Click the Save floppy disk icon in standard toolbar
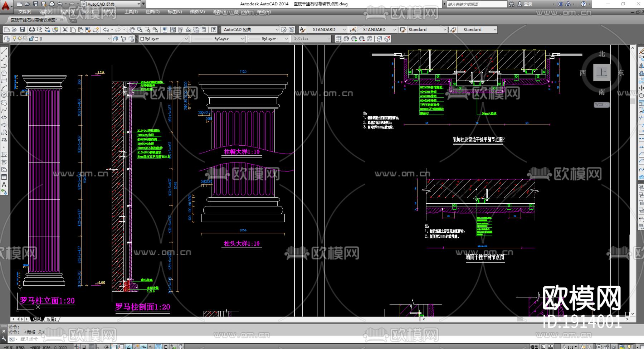 [x=22, y=30]
